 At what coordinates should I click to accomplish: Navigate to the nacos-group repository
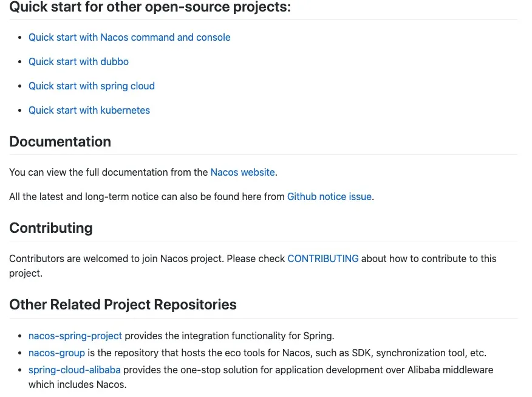coord(56,353)
